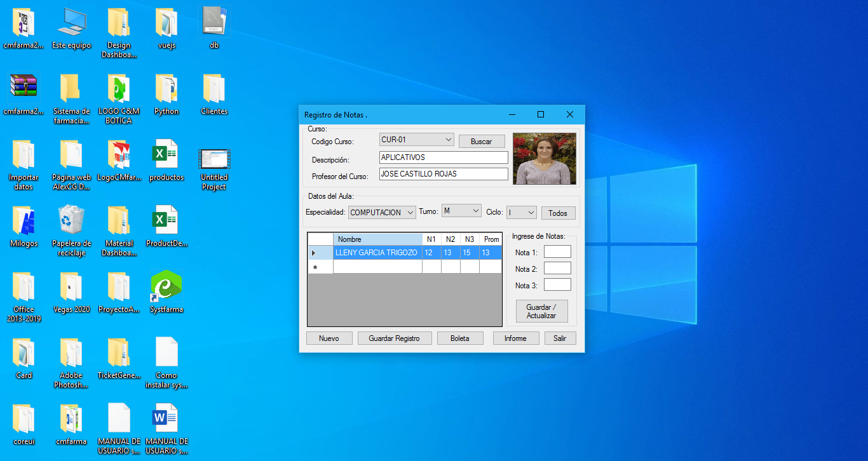Expand the Turno dropdown
Viewport: 868px width, 461px height.
(476, 211)
